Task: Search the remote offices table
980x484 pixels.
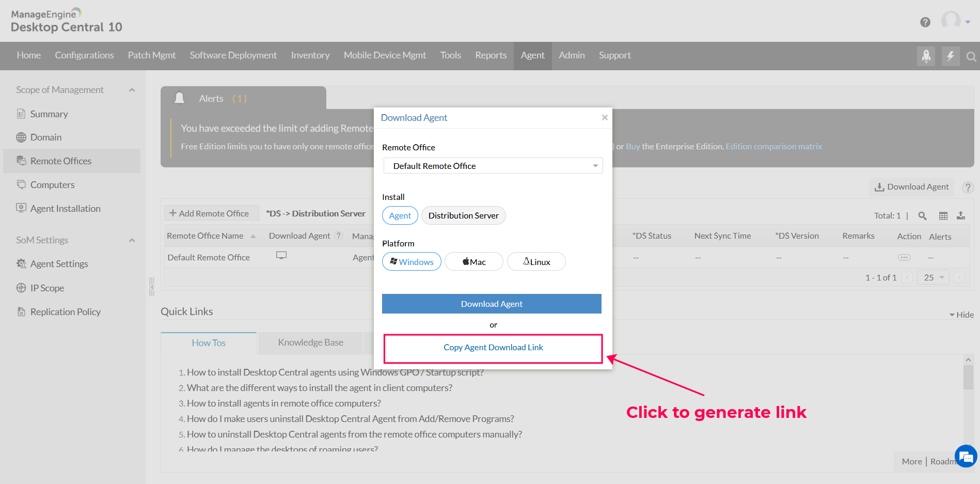Action: (923, 216)
